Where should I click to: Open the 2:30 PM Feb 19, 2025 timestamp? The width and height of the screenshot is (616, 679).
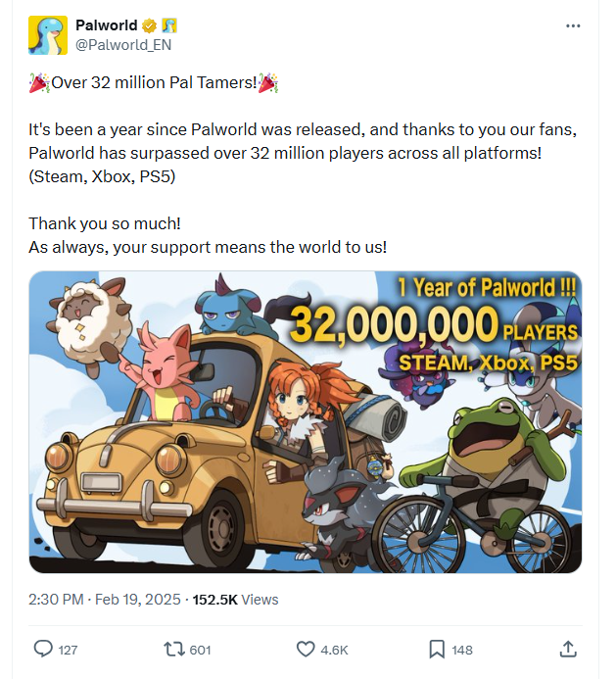(105, 599)
